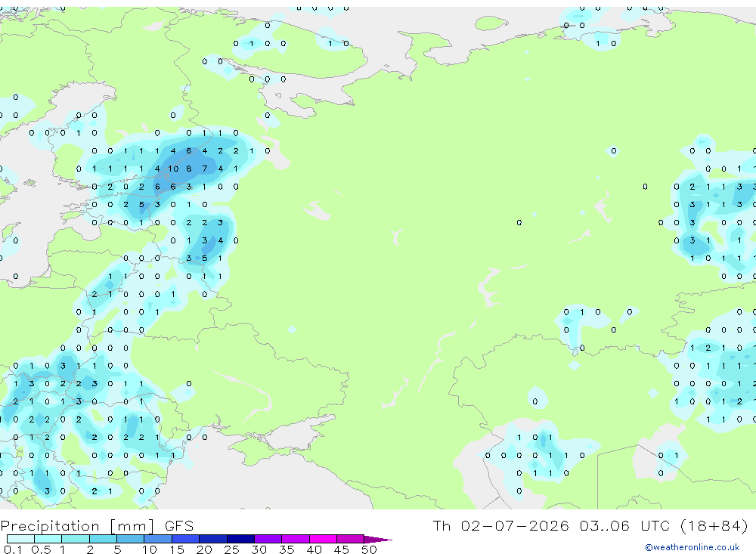
Task: Click the '8' precipitation value on the map
Action: (x=189, y=169)
